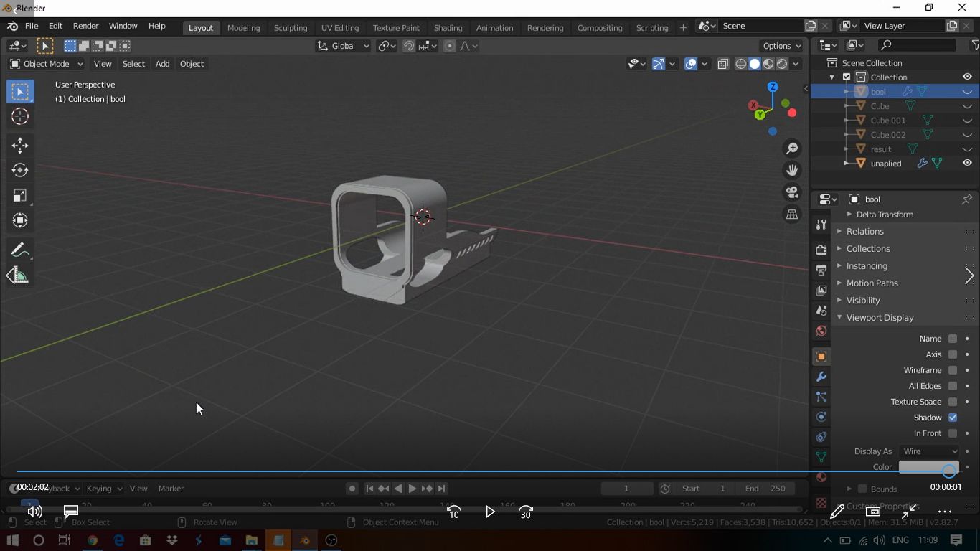This screenshot has height=551, width=980.
Task: Activate the Annotate tool
Action: [19, 250]
